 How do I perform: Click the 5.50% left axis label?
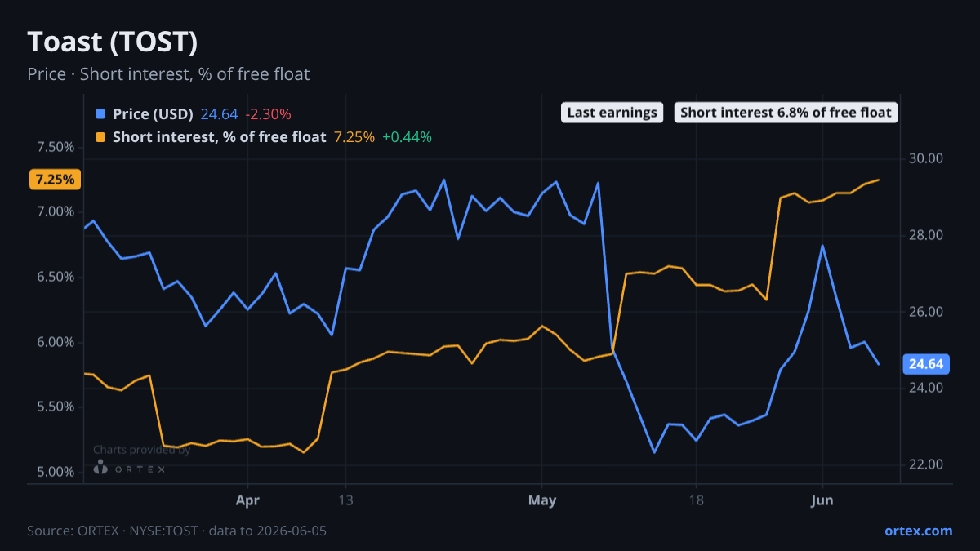pos(56,407)
